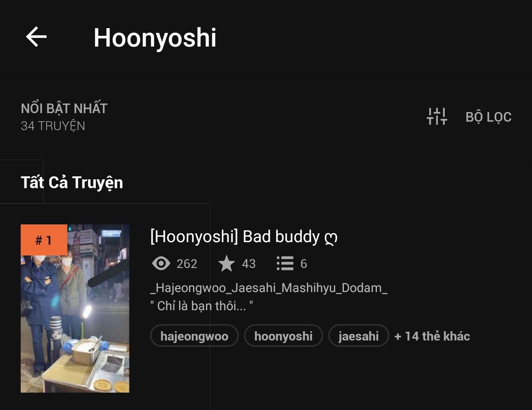532x410 pixels.
Task: Click the chapter list icon
Action: point(285,264)
